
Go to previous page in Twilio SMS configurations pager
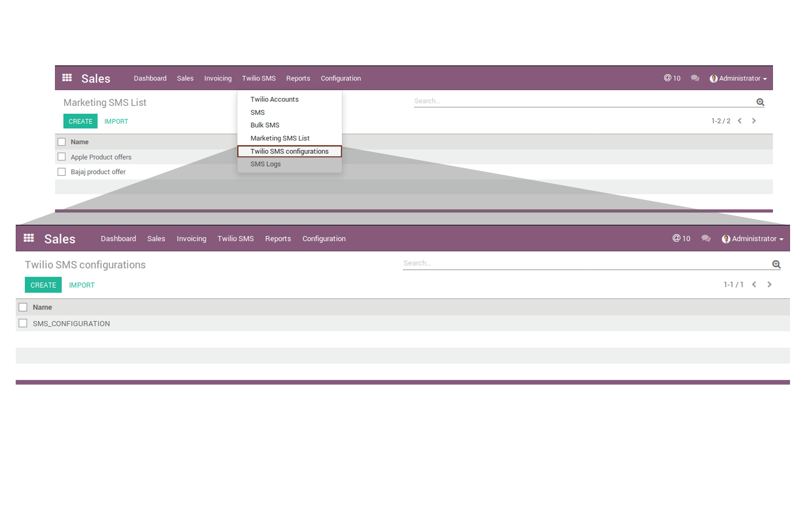[754, 284]
